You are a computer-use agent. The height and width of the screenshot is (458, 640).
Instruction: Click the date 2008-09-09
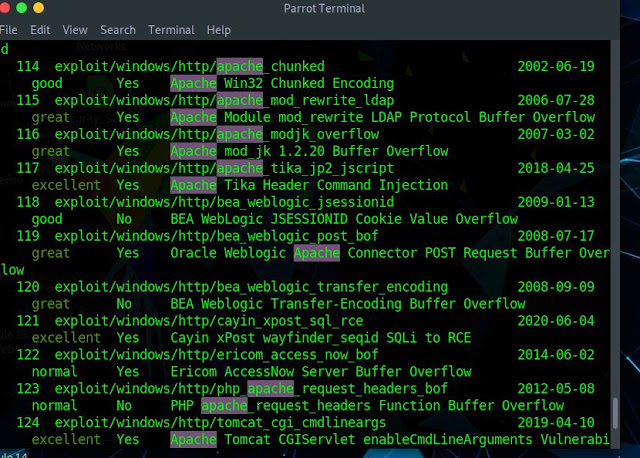(556, 287)
